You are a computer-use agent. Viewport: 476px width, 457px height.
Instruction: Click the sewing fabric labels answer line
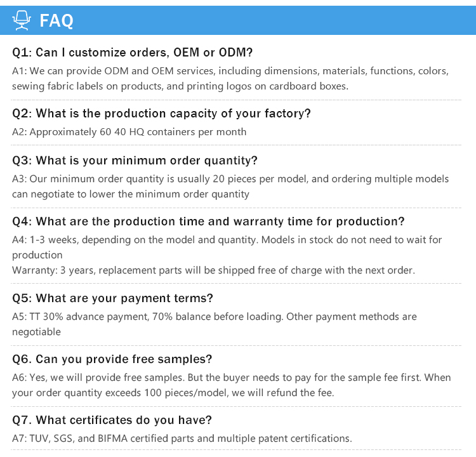tap(180, 86)
